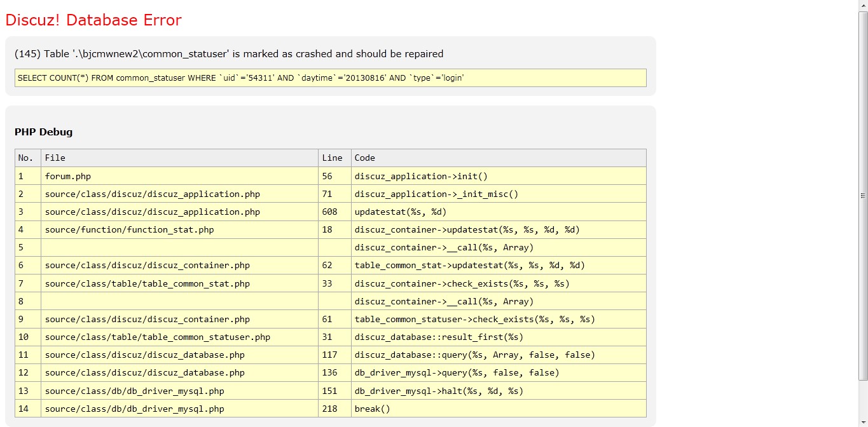Click row number "1" in No. column

[28, 176]
